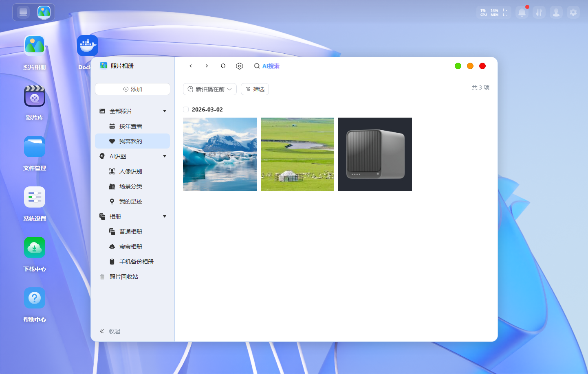Select AI识图 in the sidebar
This screenshot has width=588, height=374.
click(x=132, y=156)
